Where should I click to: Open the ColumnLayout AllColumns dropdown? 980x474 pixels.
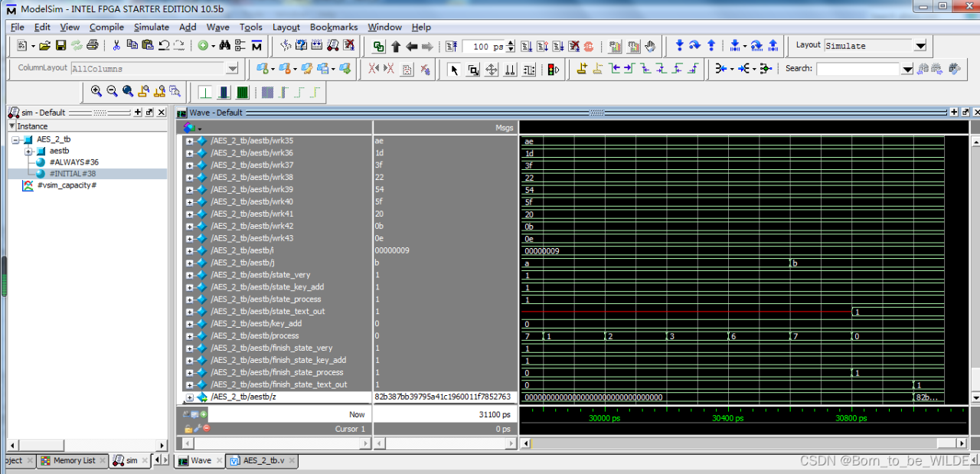click(x=232, y=69)
